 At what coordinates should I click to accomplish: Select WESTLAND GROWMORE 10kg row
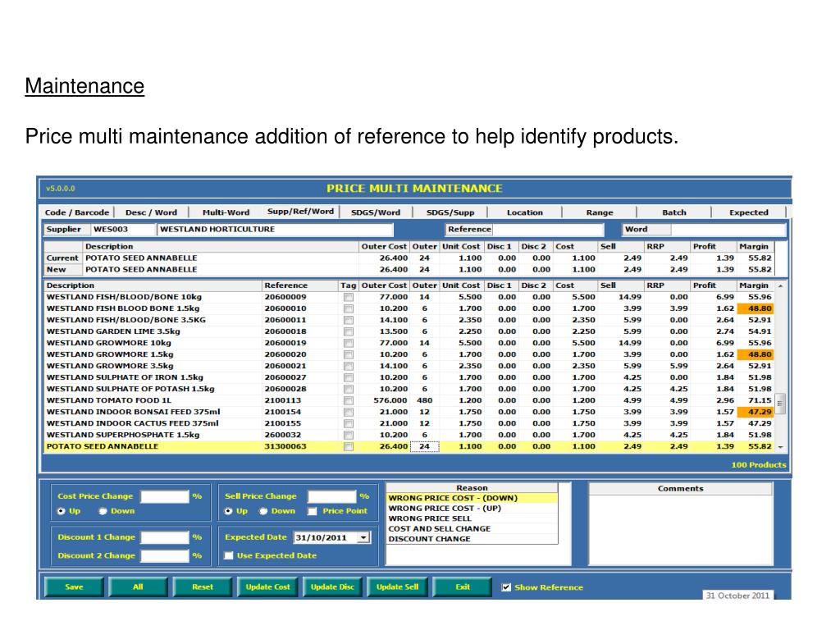point(409,343)
